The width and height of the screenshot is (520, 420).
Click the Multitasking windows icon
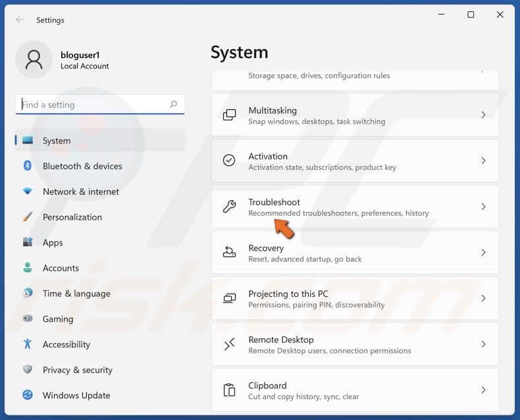click(229, 115)
